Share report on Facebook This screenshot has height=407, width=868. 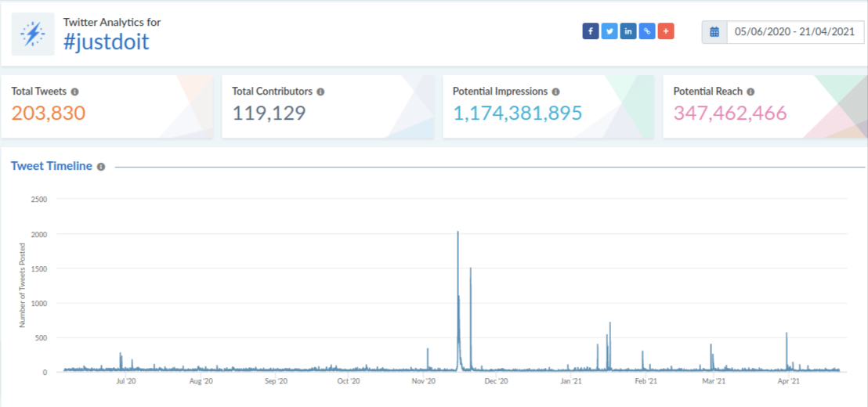591,31
